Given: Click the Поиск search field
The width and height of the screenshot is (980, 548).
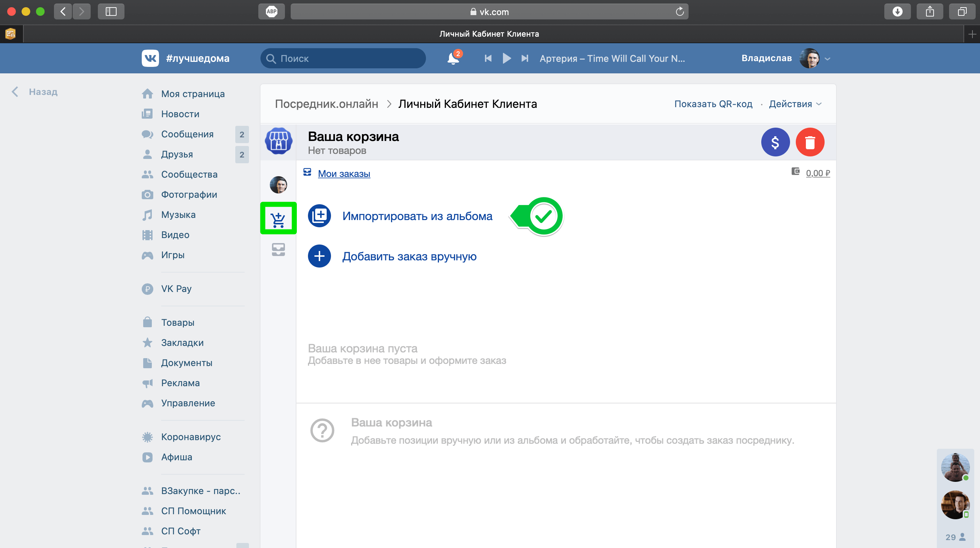Looking at the screenshot, I should [343, 59].
